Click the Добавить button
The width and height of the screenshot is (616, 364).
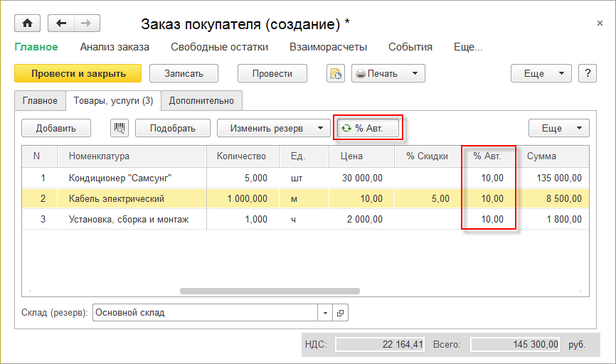click(56, 129)
